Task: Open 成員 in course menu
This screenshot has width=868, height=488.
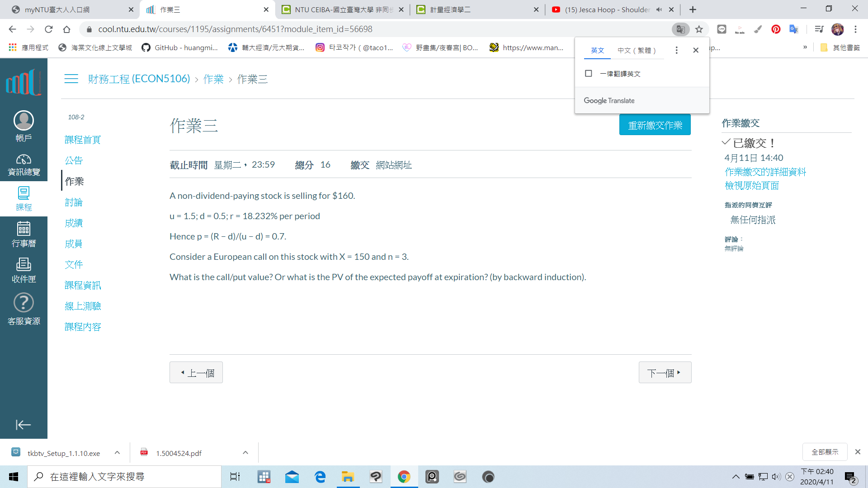Action: tap(74, 244)
